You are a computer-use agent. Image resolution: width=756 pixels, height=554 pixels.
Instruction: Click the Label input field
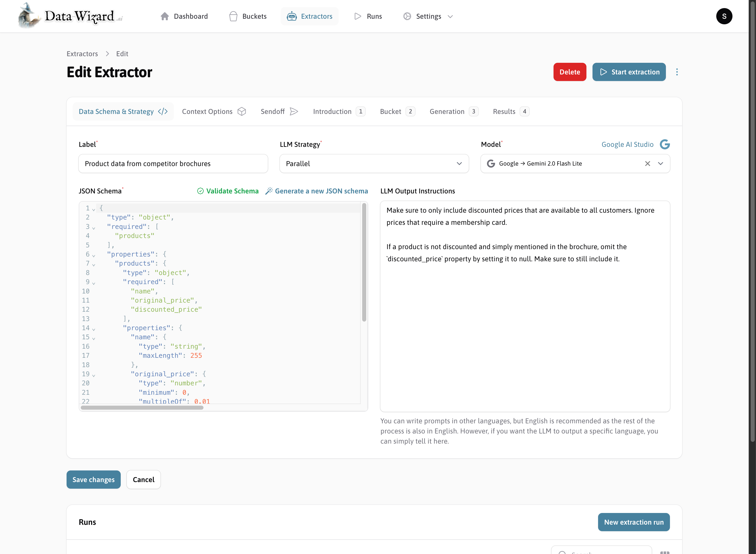(x=173, y=164)
